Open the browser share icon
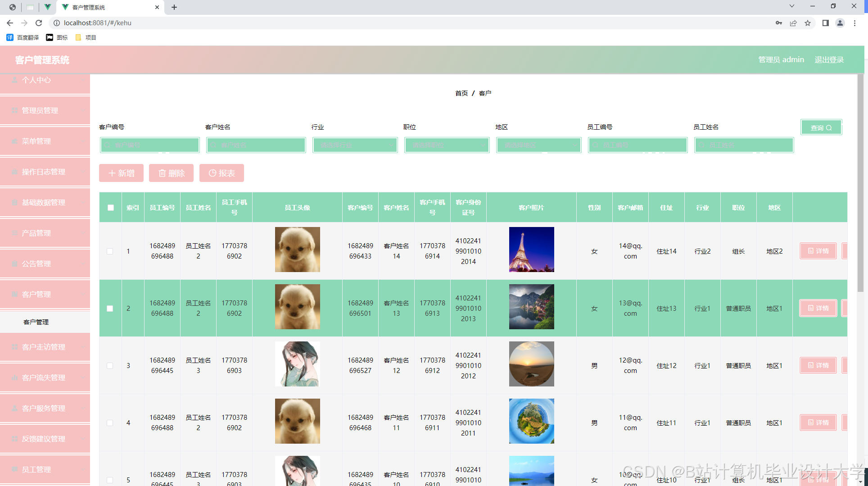 pos(793,23)
